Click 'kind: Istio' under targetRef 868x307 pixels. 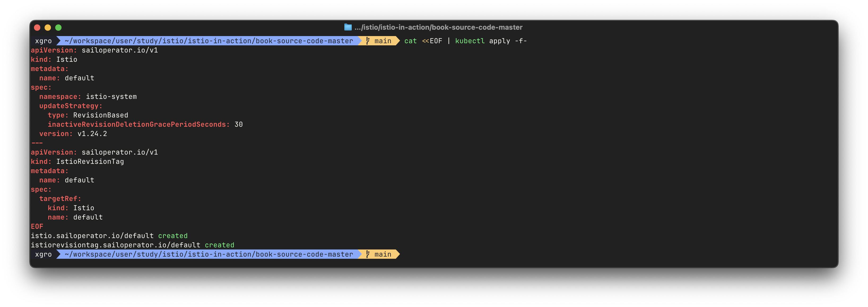pyautogui.click(x=71, y=208)
